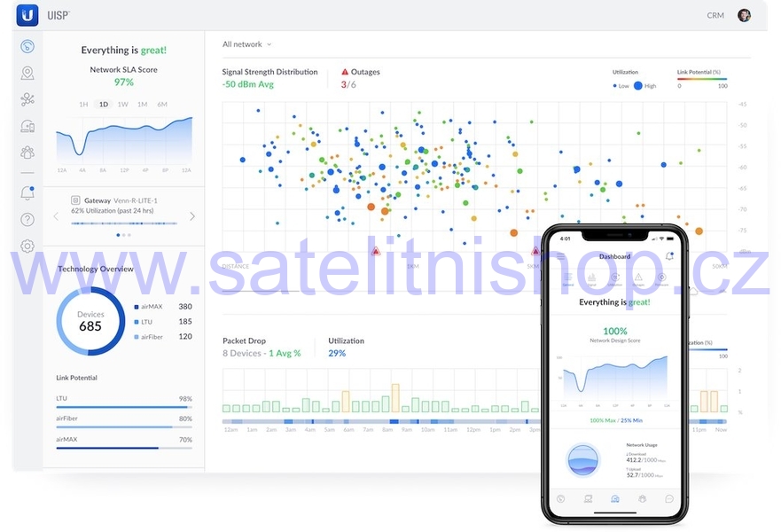Image resolution: width=781 pixels, height=532 pixels.
Task: Switch SLA chart to 6M range
Action: (162, 104)
